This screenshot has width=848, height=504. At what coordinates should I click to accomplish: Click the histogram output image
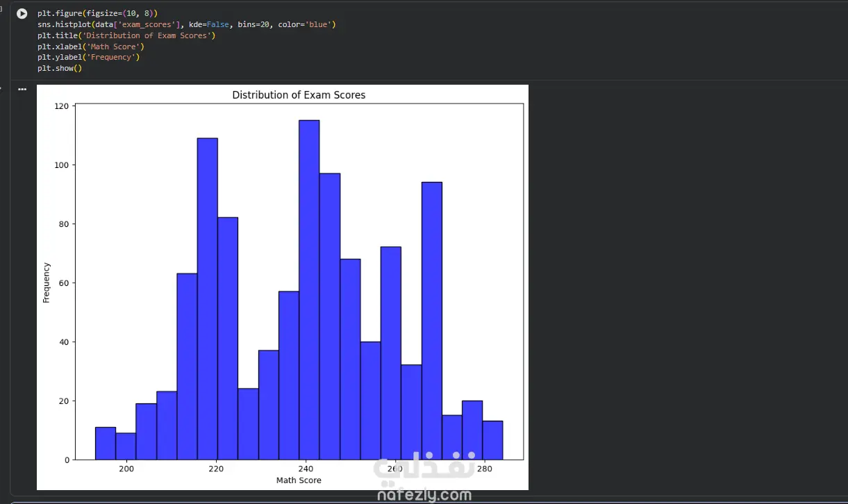[283, 287]
